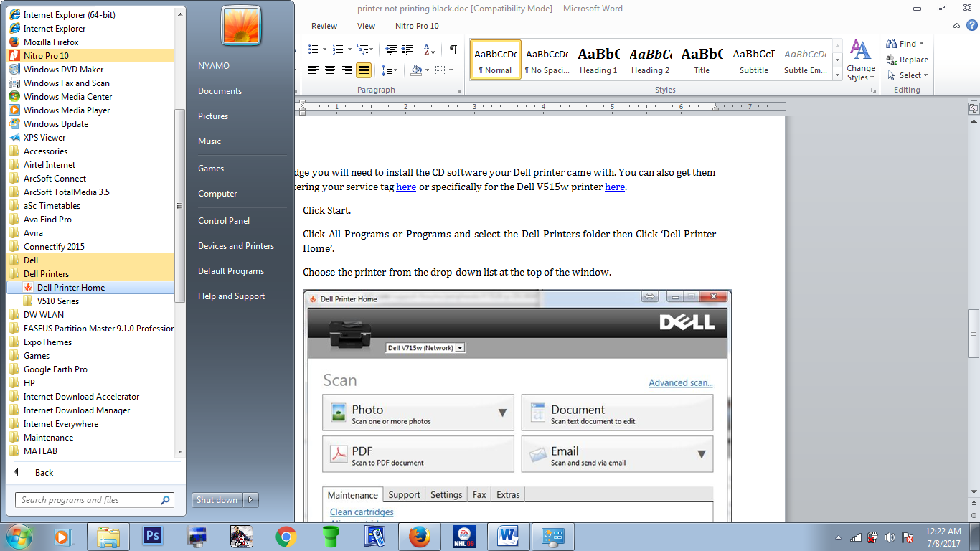This screenshot has width=980, height=551.
Task: Launch NHL 09 from the taskbar
Action: pyautogui.click(x=464, y=536)
